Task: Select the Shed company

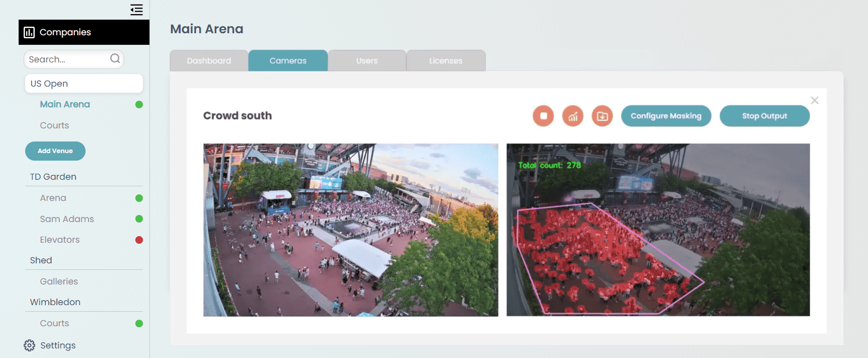Action: 41,260
